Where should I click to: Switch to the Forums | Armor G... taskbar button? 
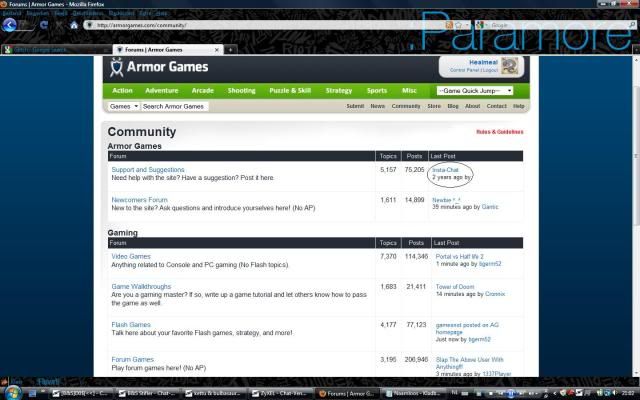[349, 393]
